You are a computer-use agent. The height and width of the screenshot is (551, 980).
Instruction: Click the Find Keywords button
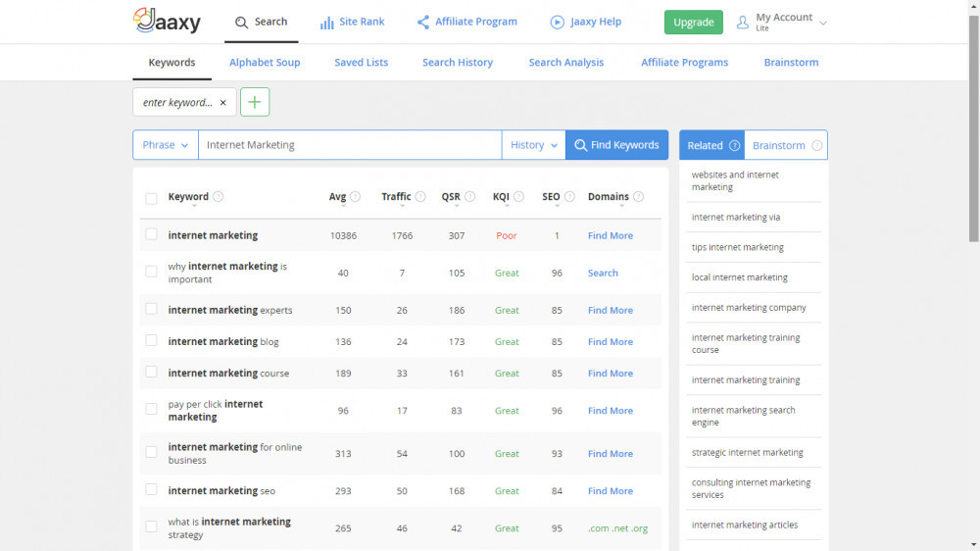(x=616, y=145)
